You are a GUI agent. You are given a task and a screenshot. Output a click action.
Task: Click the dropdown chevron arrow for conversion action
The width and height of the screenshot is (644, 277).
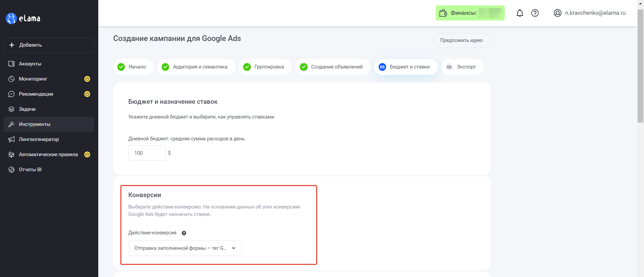pyautogui.click(x=234, y=248)
